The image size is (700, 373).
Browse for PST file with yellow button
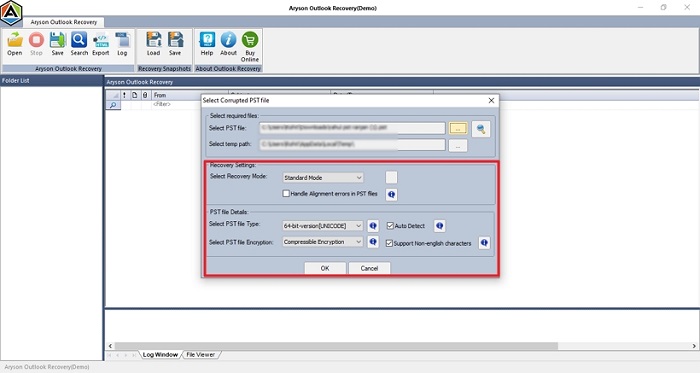458,128
